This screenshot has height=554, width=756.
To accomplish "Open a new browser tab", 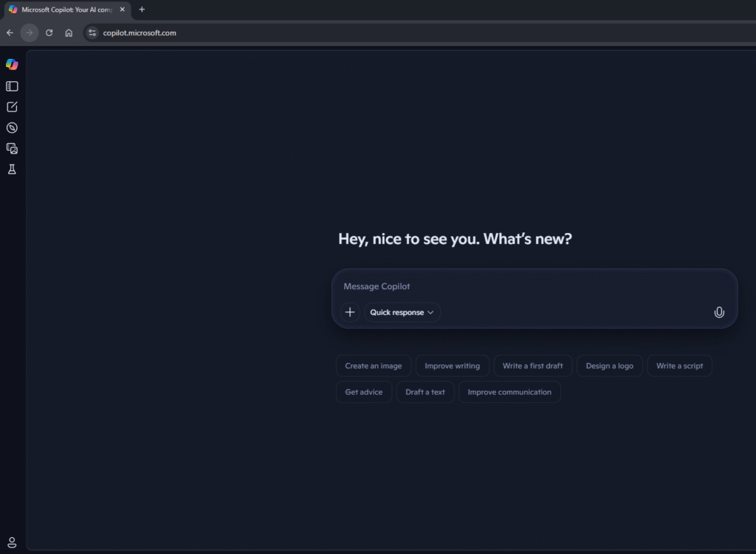I will (142, 10).
